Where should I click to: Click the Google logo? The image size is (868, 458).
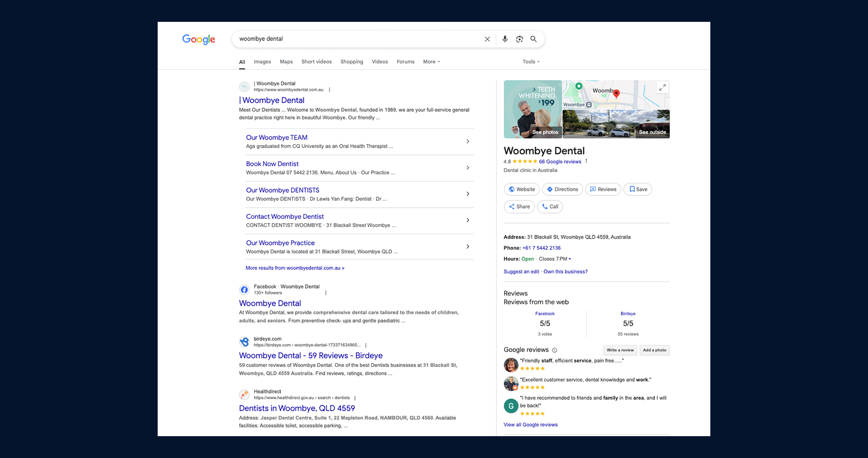pos(199,39)
